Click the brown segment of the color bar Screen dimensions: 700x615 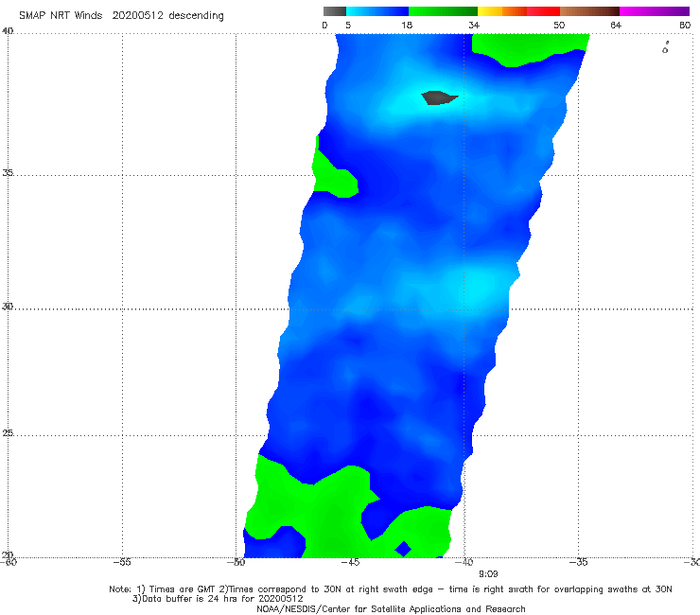[x=589, y=11]
